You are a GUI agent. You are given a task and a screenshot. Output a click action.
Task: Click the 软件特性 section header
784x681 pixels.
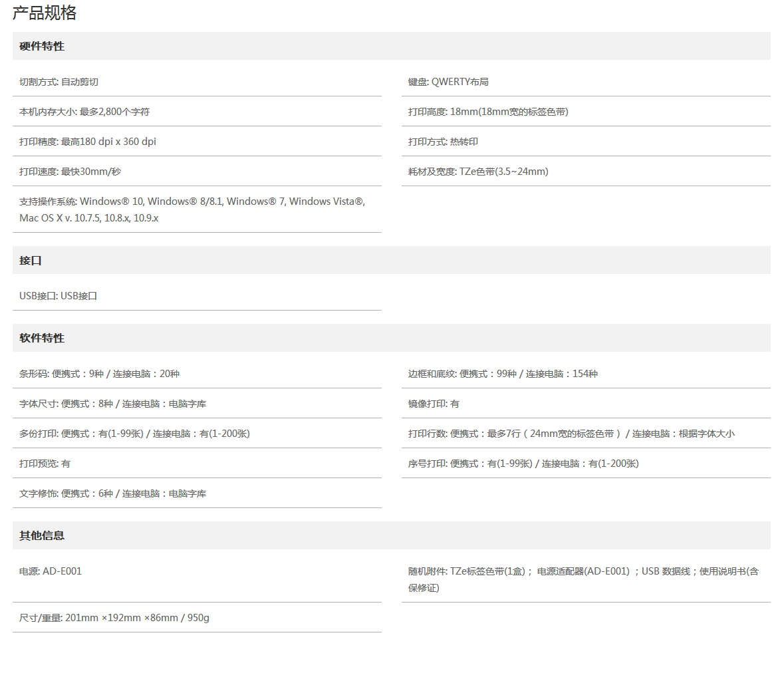42,338
